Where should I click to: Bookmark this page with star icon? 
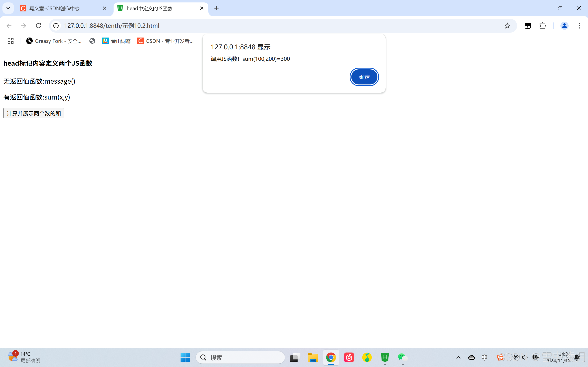507,26
